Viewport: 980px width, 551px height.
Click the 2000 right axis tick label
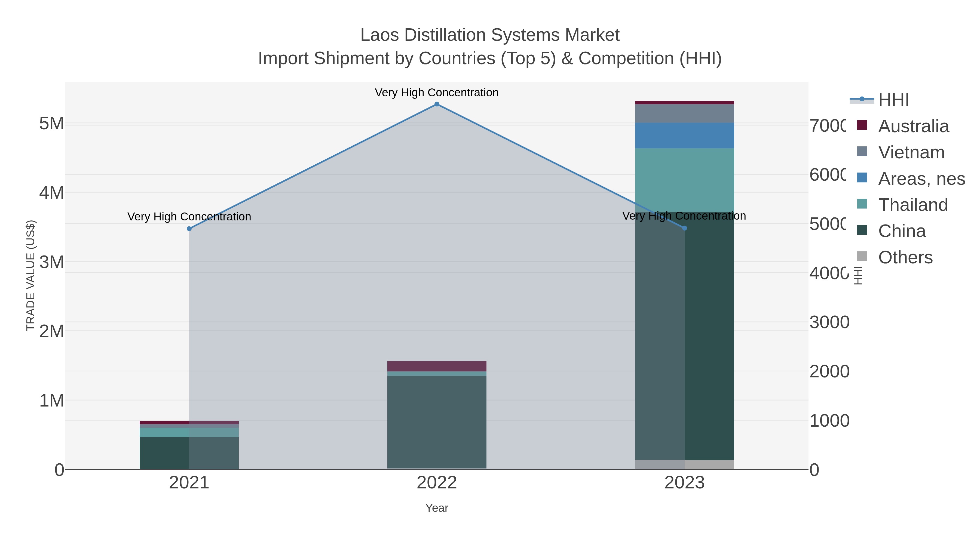coord(829,371)
